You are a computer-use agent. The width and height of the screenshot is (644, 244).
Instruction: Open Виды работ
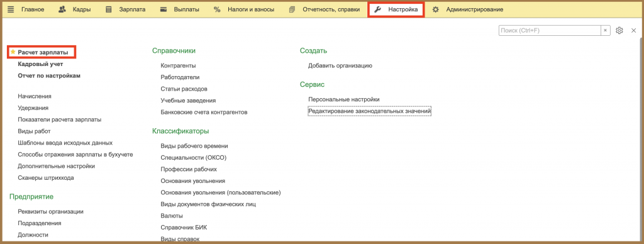34,131
